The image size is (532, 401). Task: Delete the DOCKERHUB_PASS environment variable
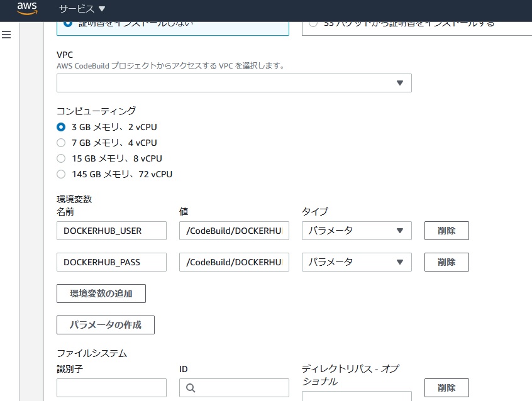(x=446, y=262)
